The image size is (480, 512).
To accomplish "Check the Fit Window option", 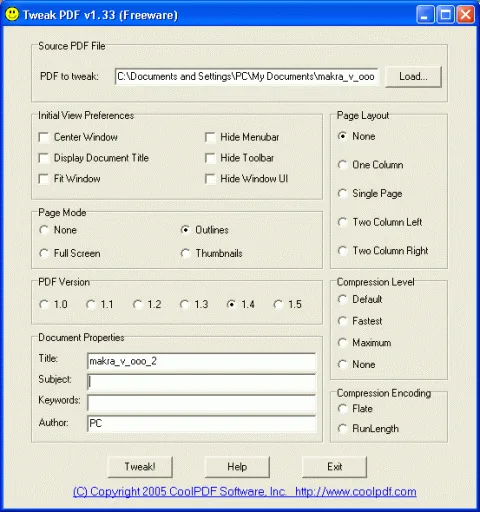I will pyautogui.click(x=44, y=179).
